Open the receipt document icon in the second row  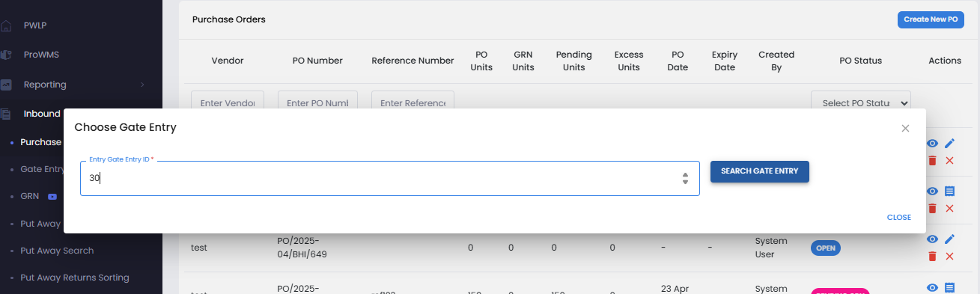[949, 191]
